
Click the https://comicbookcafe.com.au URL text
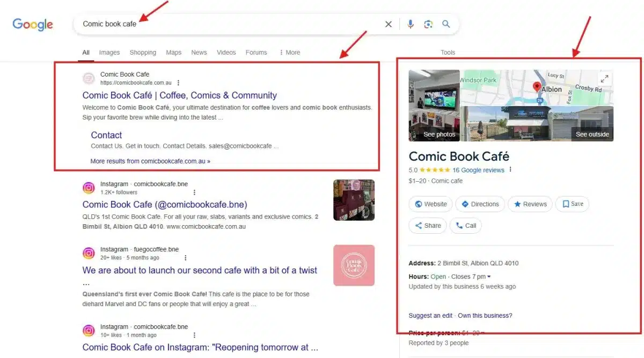(136, 83)
